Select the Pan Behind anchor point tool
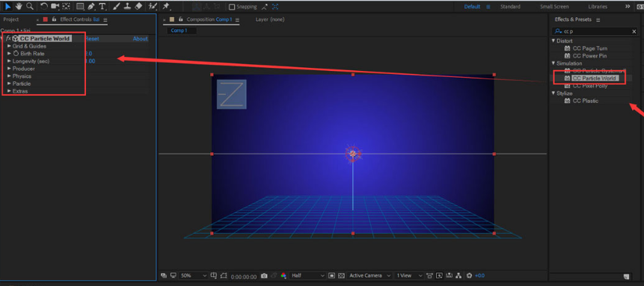 click(66, 6)
